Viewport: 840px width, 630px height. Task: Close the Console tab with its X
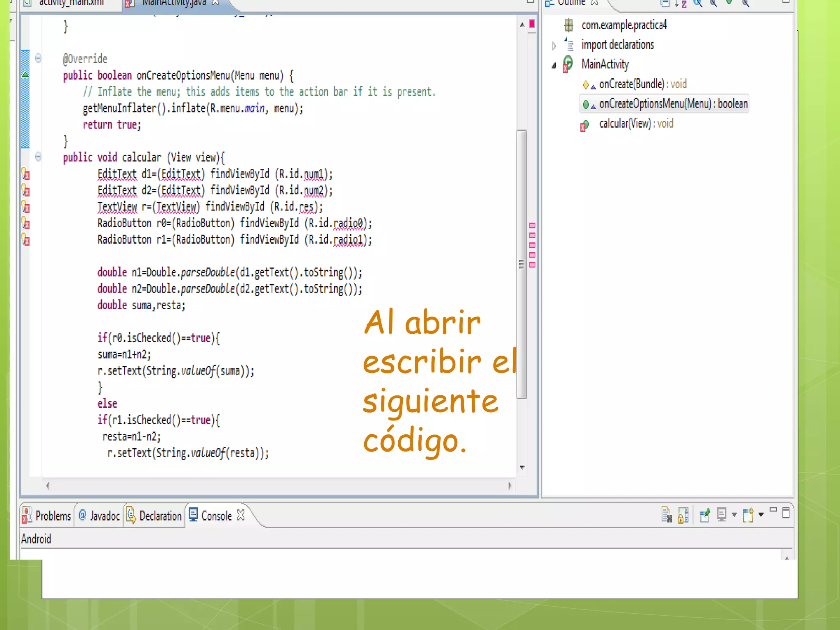pyautogui.click(x=241, y=515)
